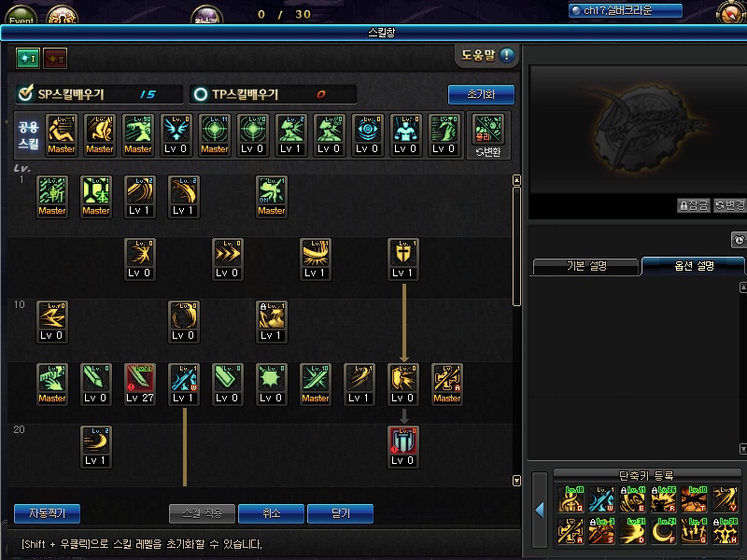
Task: Open the ch17 channel selector
Action: coord(625,10)
